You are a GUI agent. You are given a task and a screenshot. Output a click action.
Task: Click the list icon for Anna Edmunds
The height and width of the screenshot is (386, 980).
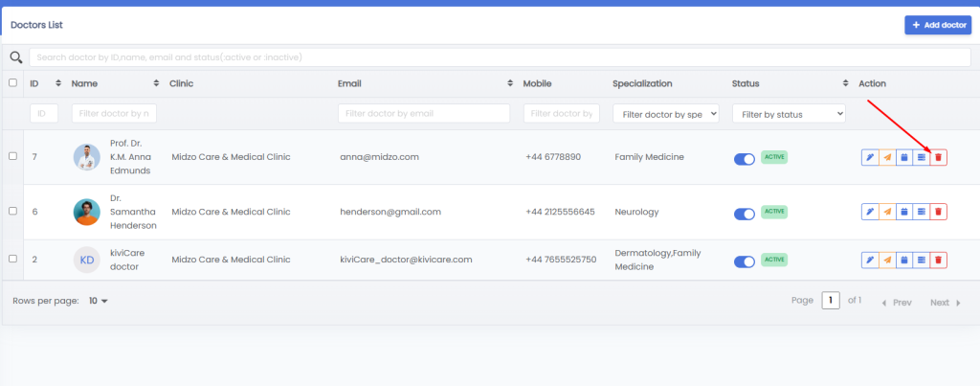(x=922, y=158)
